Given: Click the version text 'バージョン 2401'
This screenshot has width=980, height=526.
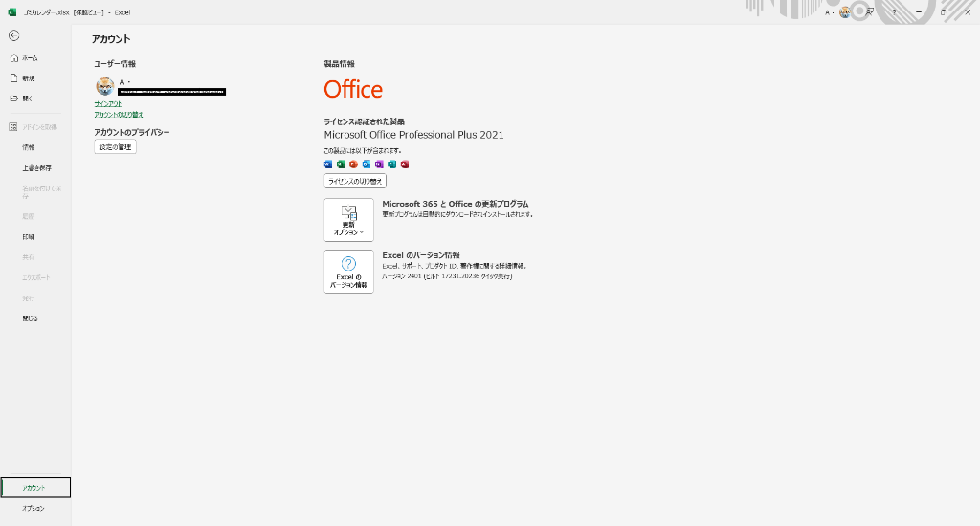Looking at the screenshot, I should pyautogui.click(x=401, y=276).
